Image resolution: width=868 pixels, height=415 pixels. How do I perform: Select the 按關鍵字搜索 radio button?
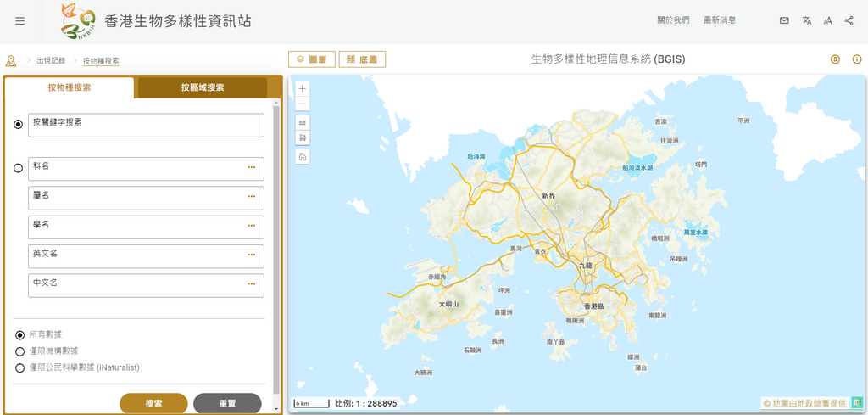[x=19, y=125]
